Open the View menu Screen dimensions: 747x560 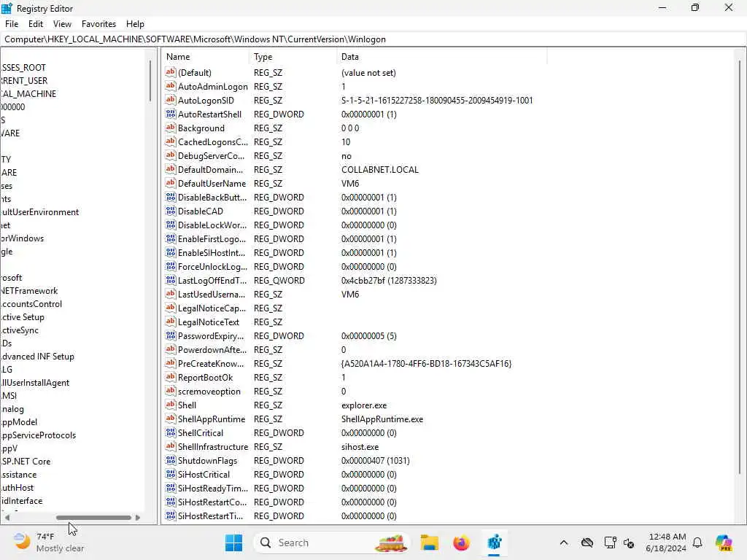tap(62, 24)
